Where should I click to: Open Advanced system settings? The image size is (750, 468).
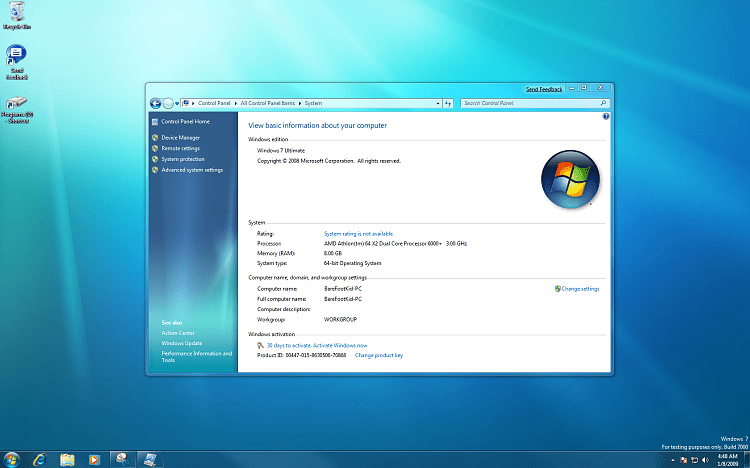pos(192,170)
